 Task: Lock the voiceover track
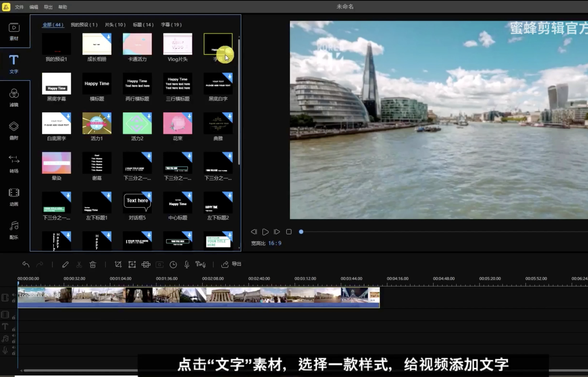point(14,353)
